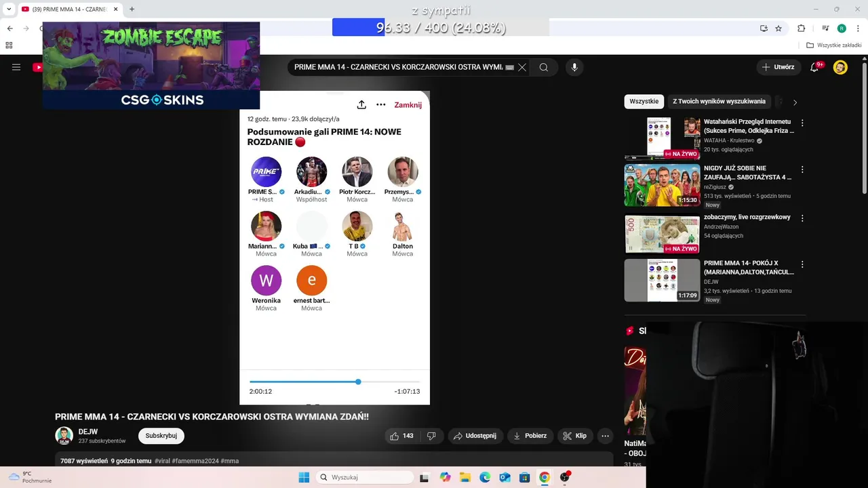868x488 pixels.
Task: Click the Przemys... speaker avatar
Action: click(x=402, y=172)
